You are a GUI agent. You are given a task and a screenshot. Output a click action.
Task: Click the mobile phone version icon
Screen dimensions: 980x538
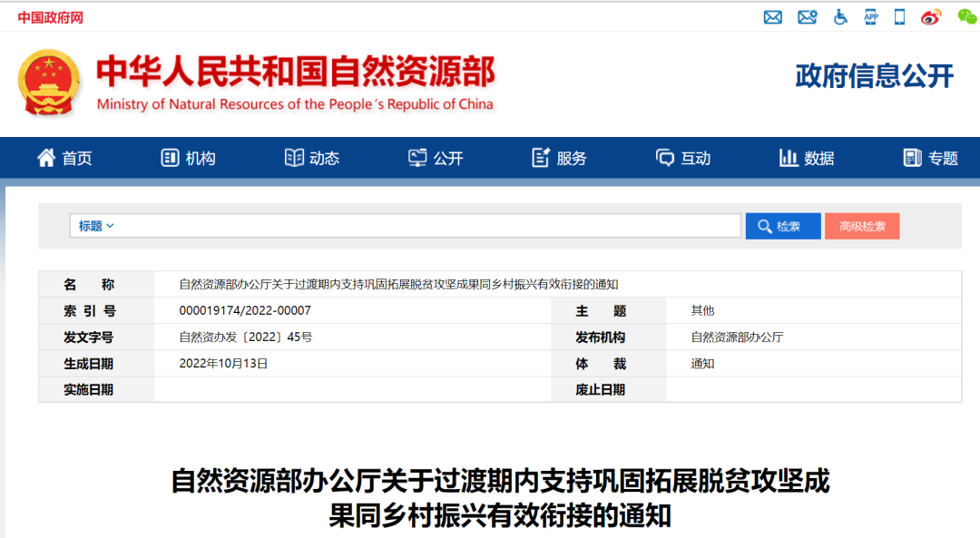[899, 17]
